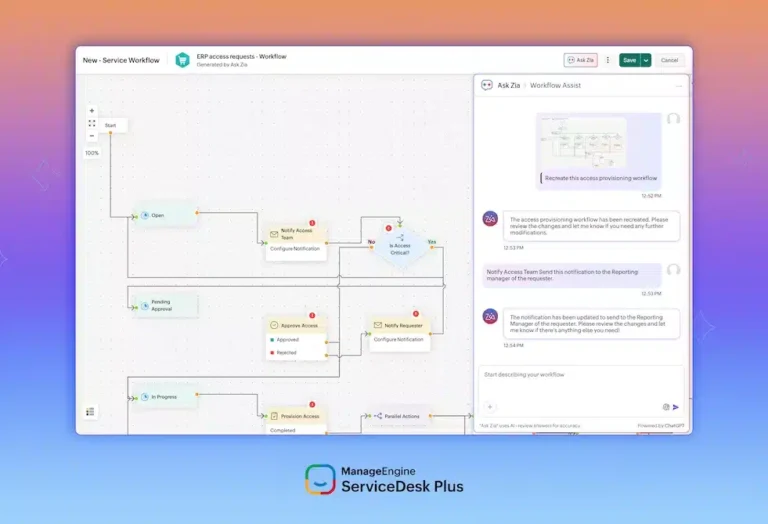
Task: Minimize the Ask Zia chat panel
Action: [679, 86]
